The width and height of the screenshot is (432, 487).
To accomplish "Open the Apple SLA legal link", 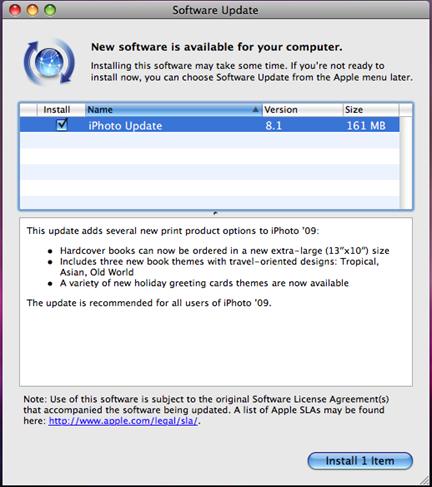I will pyautogui.click(x=123, y=421).
